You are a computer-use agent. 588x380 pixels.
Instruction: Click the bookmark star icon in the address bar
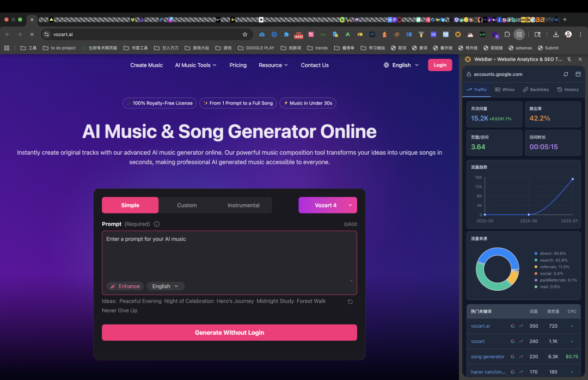coord(245,34)
